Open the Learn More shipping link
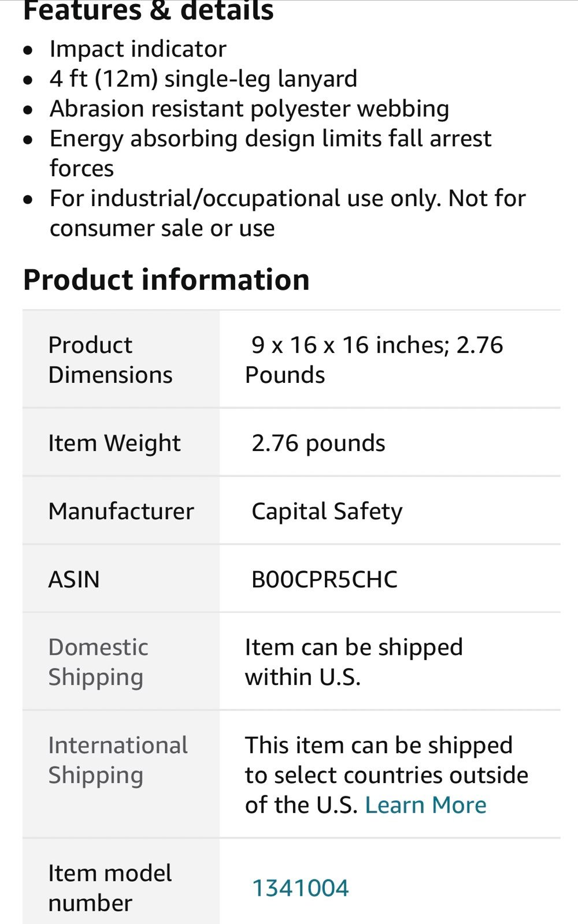Image resolution: width=578 pixels, height=924 pixels. (425, 804)
